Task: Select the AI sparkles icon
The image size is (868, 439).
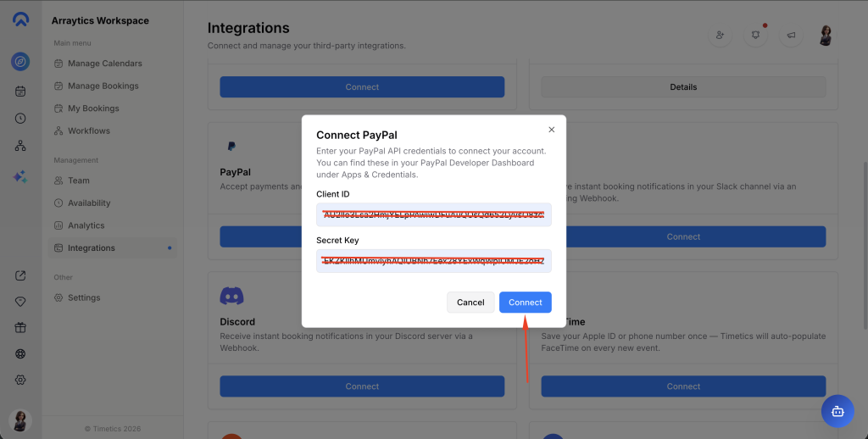Action: point(20,176)
